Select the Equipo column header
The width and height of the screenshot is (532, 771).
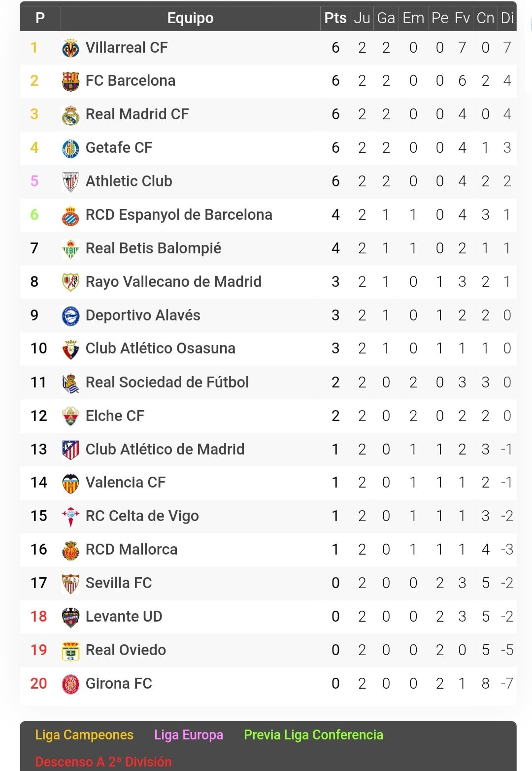point(190,18)
